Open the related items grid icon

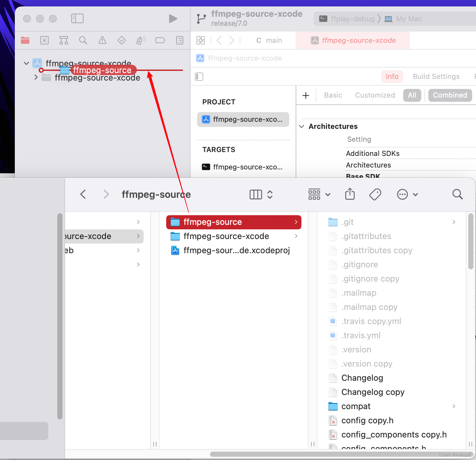[201, 40]
